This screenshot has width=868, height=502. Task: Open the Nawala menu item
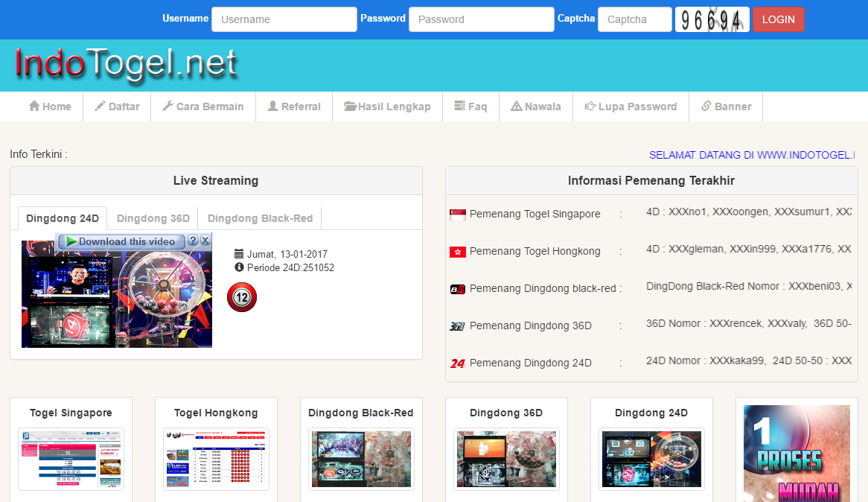pyautogui.click(x=536, y=107)
